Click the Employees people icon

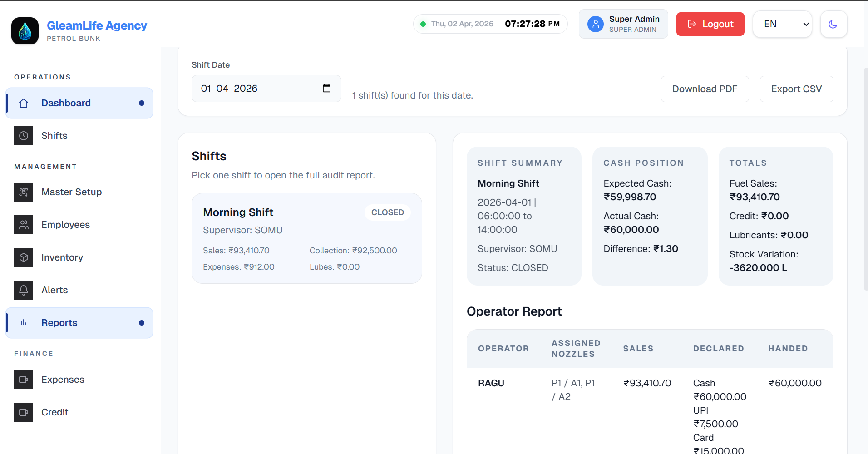pyautogui.click(x=24, y=225)
